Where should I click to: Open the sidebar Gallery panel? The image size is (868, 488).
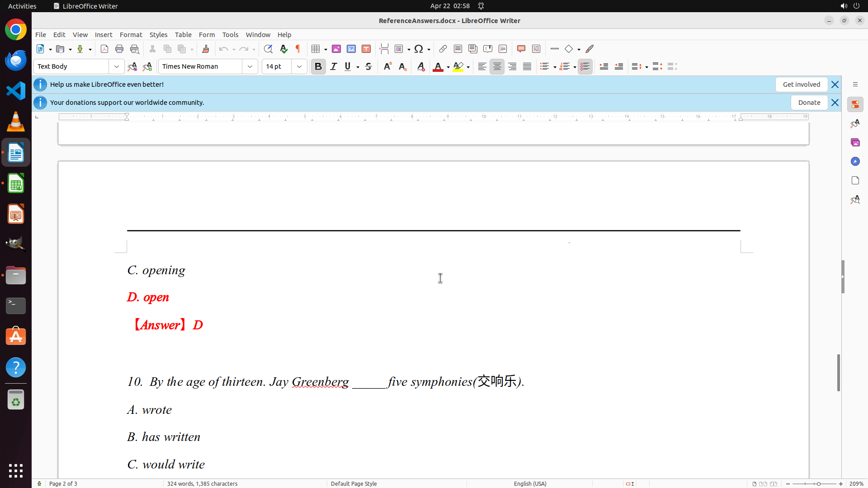[855, 142]
